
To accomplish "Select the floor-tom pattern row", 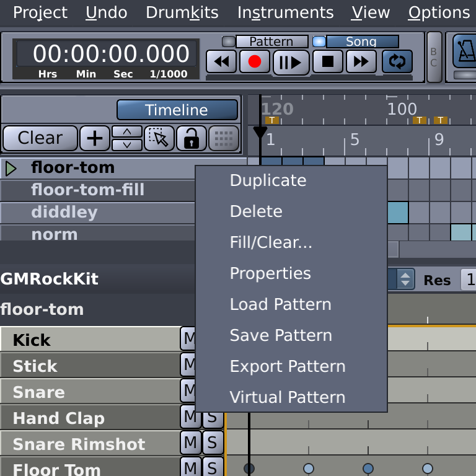I will pos(98,167).
